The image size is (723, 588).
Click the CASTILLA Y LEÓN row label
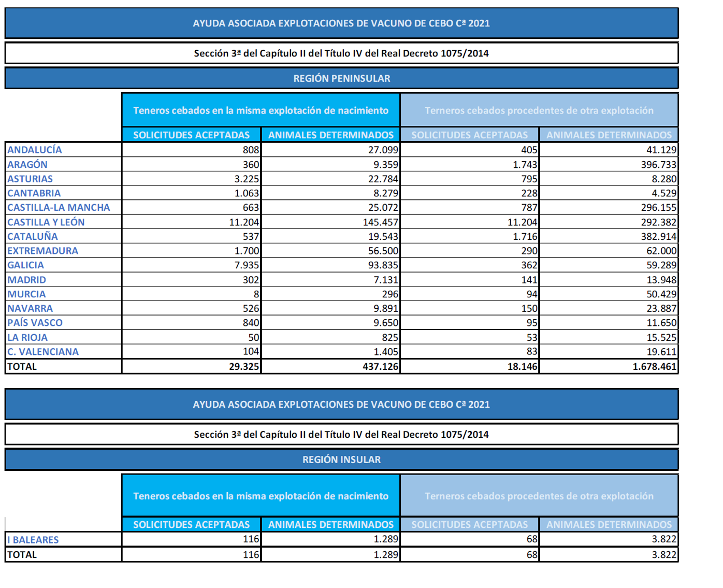(x=46, y=222)
